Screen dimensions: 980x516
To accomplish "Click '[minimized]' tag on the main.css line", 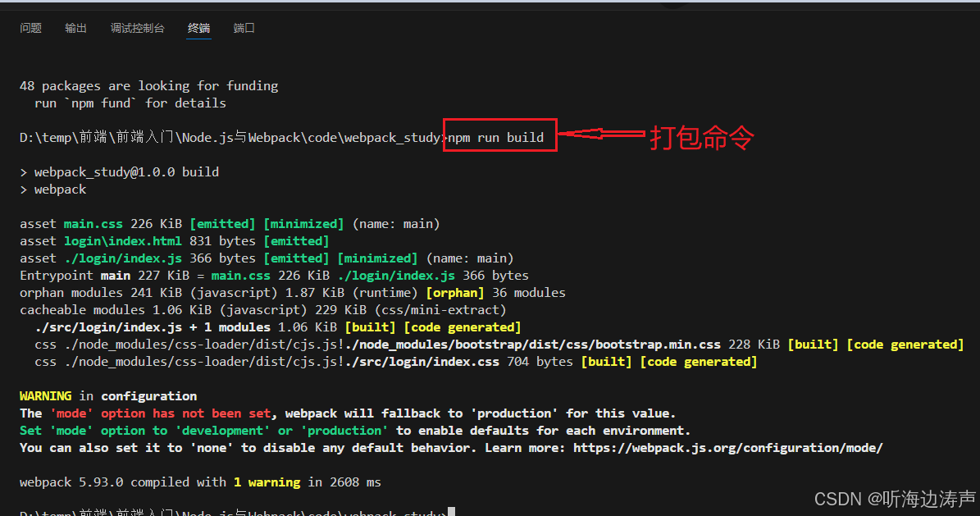I will point(303,224).
